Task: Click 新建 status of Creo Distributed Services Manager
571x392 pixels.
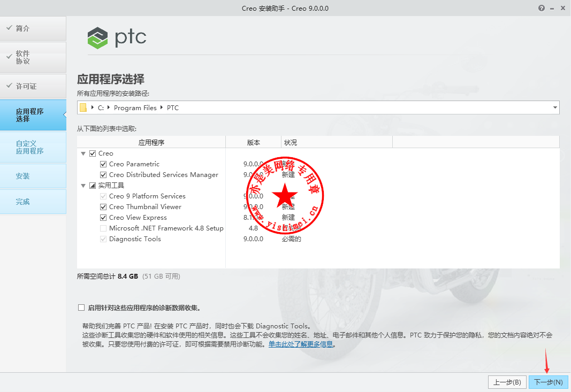Action: [288, 175]
